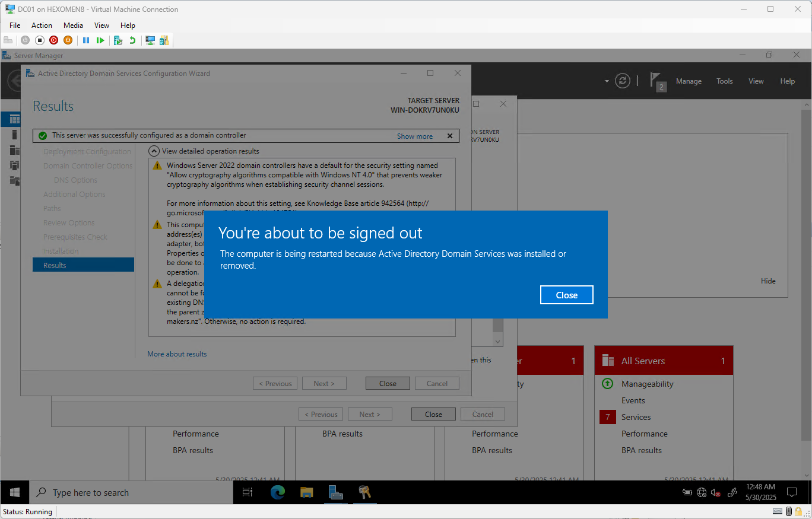Open the More about results link
812x519 pixels.
[177, 354]
